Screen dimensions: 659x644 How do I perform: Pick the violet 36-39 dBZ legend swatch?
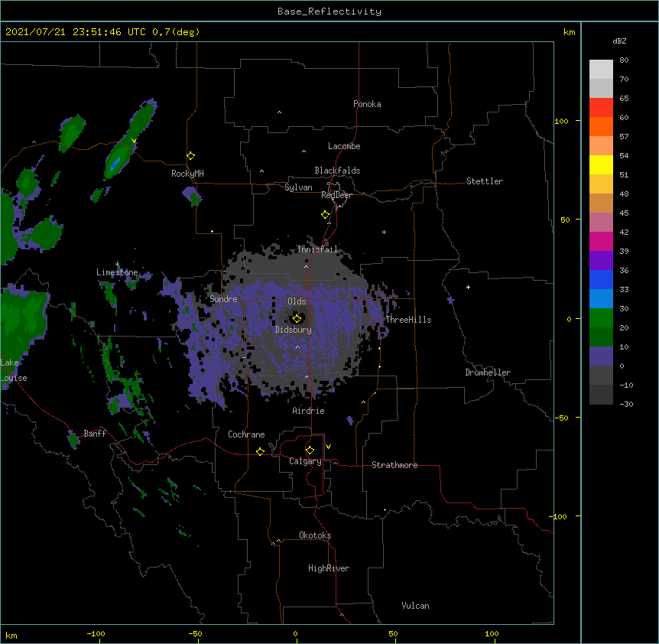[x=601, y=261]
